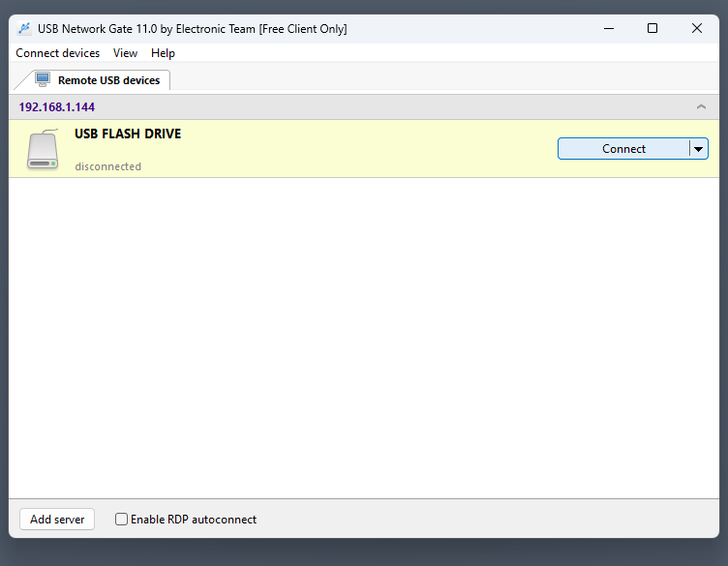Click the monitor icon on Remote USB devices tab
This screenshot has width=728, height=566.
tap(43, 79)
